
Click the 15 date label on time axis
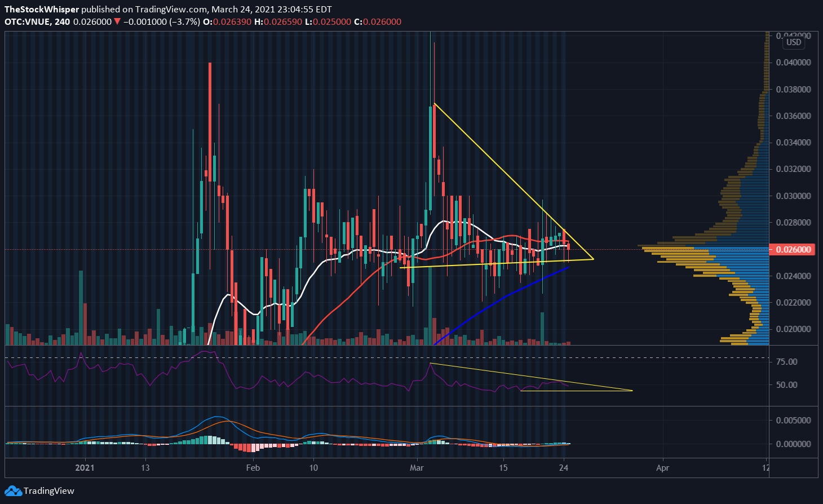tap(503, 467)
